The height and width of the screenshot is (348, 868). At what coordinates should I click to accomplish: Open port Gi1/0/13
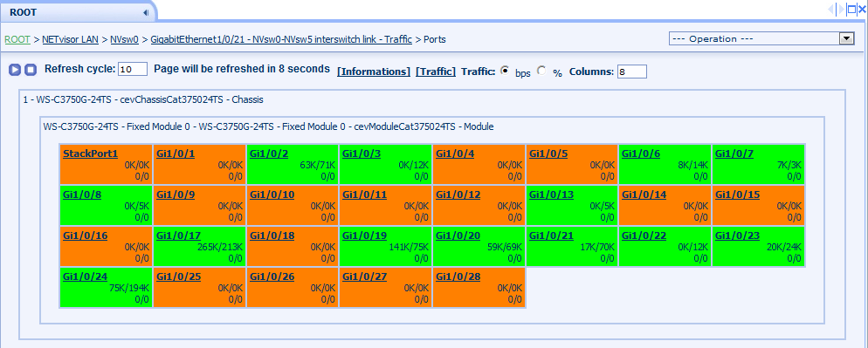pyautogui.click(x=551, y=194)
